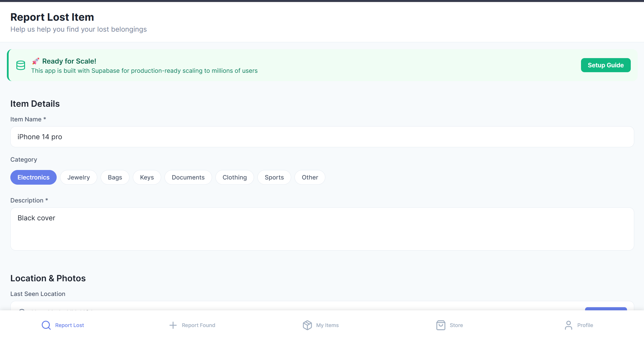Switch to the Store tab label
This screenshot has height=344, width=644.
click(x=456, y=325)
